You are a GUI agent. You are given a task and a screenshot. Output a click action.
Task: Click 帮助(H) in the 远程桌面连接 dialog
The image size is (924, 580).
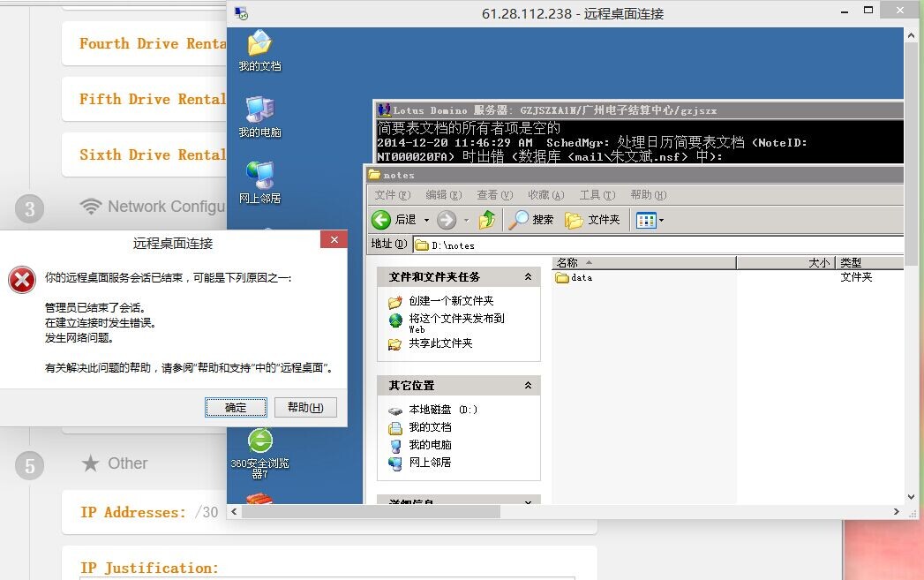pos(305,407)
